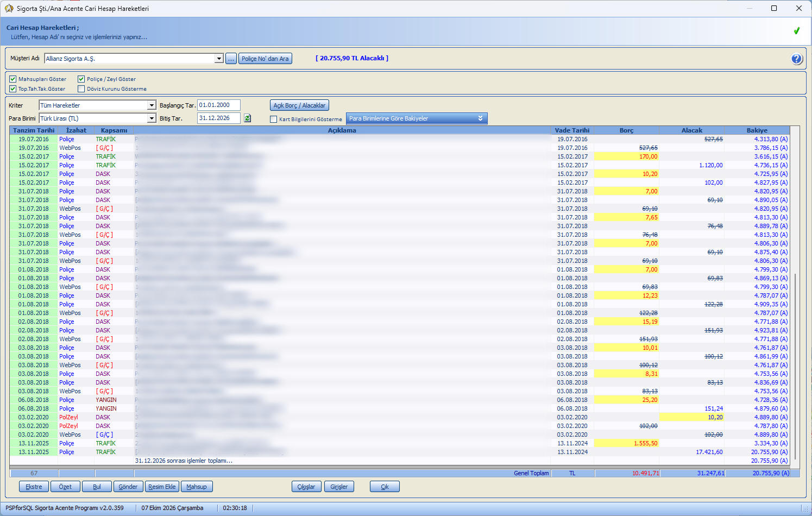Click the Resim Ekle button

[x=162, y=487]
